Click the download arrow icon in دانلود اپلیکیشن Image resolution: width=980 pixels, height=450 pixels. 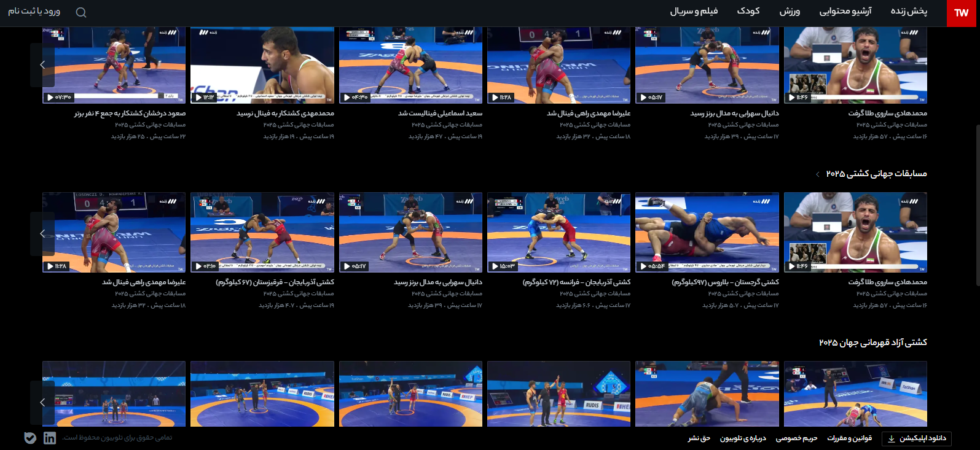pyautogui.click(x=892, y=438)
